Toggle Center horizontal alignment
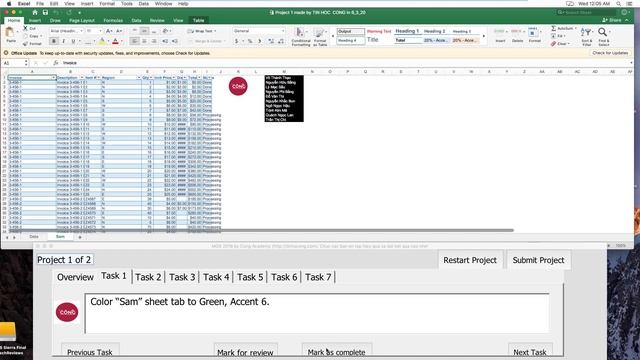Viewport: 640px width, 360px height. point(144,41)
